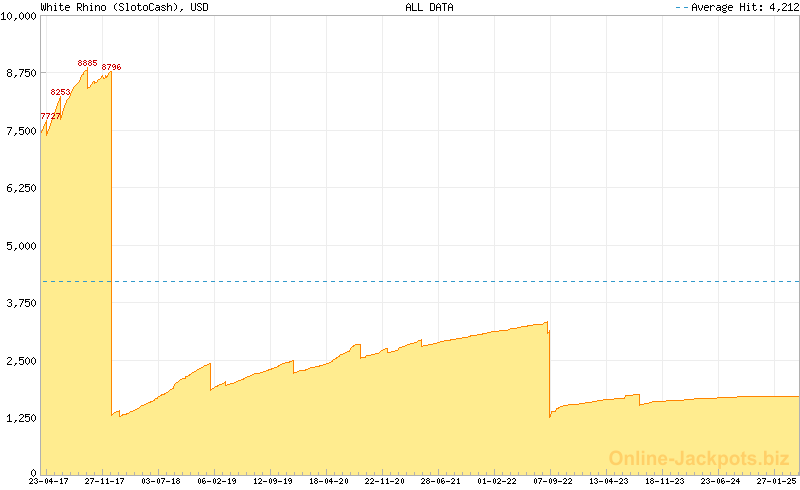Select the 06-02-19 date tick
Screen dimensions: 800x490
click(x=217, y=481)
